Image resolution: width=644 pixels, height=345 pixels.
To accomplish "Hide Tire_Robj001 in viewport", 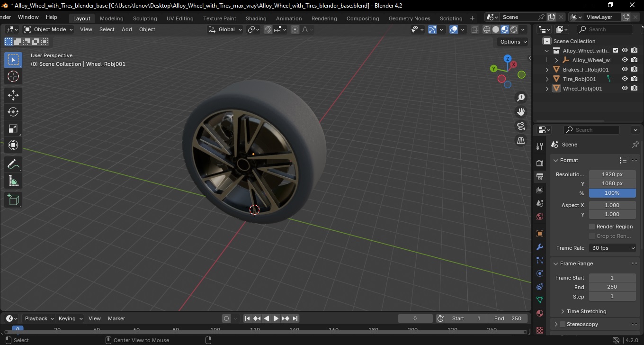I will (625, 79).
